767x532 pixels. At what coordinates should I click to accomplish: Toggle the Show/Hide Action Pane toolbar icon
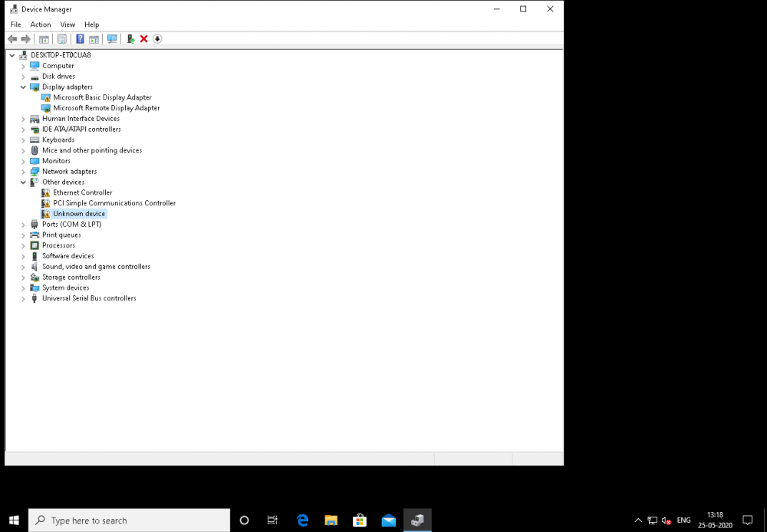tap(94, 39)
